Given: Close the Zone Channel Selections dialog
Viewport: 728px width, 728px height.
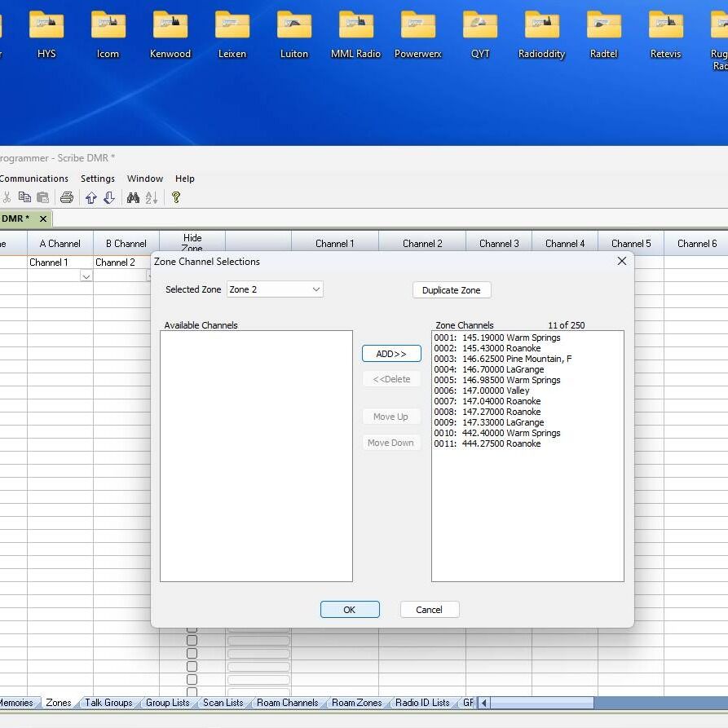Looking at the screenshot, I should pyautogui.click(x=622, y=262).
